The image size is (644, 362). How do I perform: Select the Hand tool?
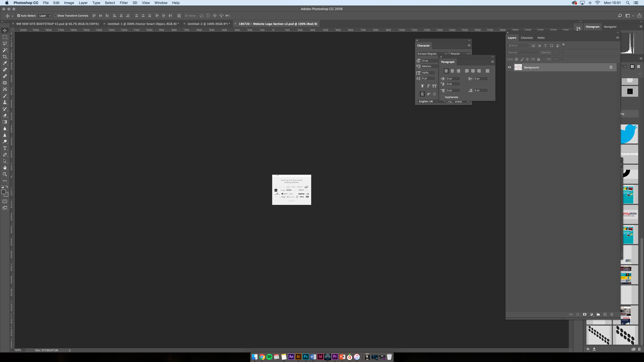(x=5, y=168)
